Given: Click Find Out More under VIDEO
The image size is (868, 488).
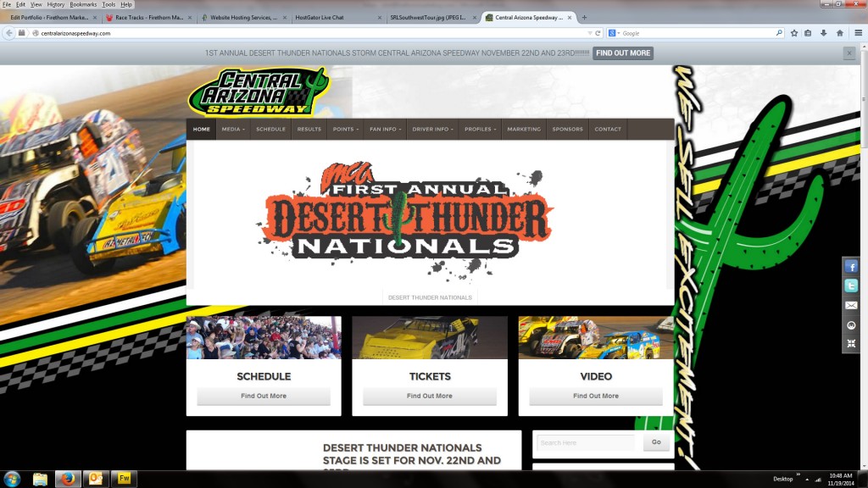Looking at the screenshot, I should point(596,396).
